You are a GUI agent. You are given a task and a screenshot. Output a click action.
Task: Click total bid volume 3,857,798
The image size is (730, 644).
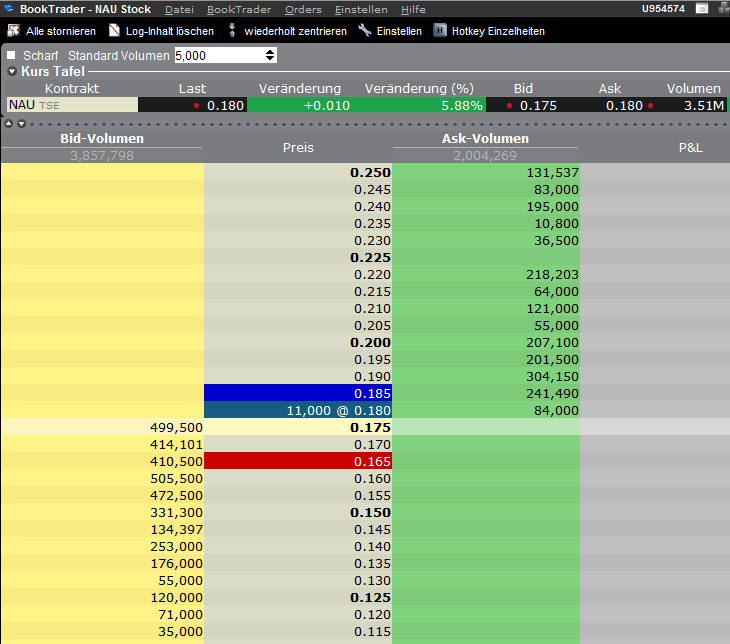102,156
